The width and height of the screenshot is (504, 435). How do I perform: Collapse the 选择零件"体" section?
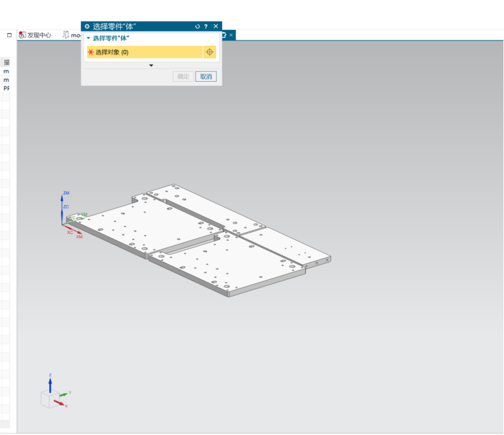(89, 38)
